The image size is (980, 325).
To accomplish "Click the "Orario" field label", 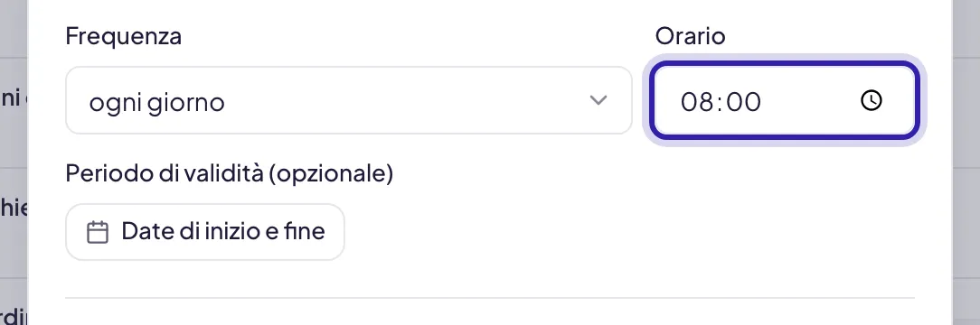I will pyautogui.click(x=690, y=36).
